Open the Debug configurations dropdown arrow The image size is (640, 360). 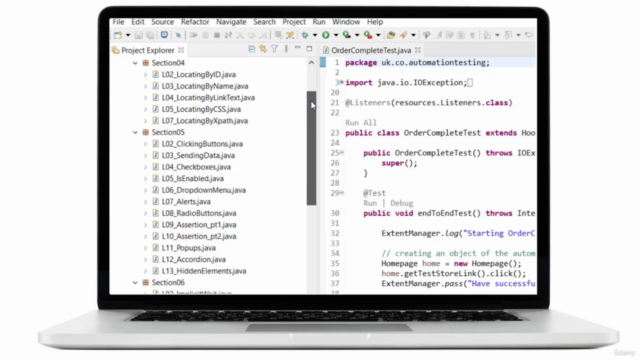315,35
